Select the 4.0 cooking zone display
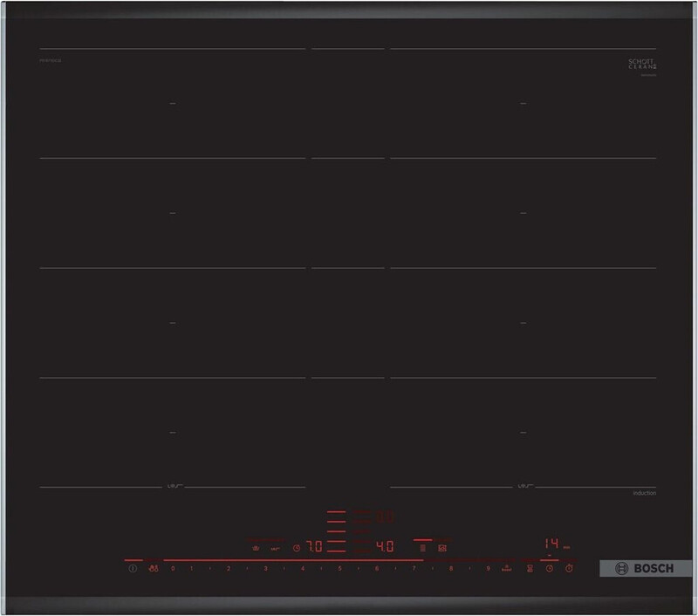This screenshot has width=698, height=616. (384, 547)
